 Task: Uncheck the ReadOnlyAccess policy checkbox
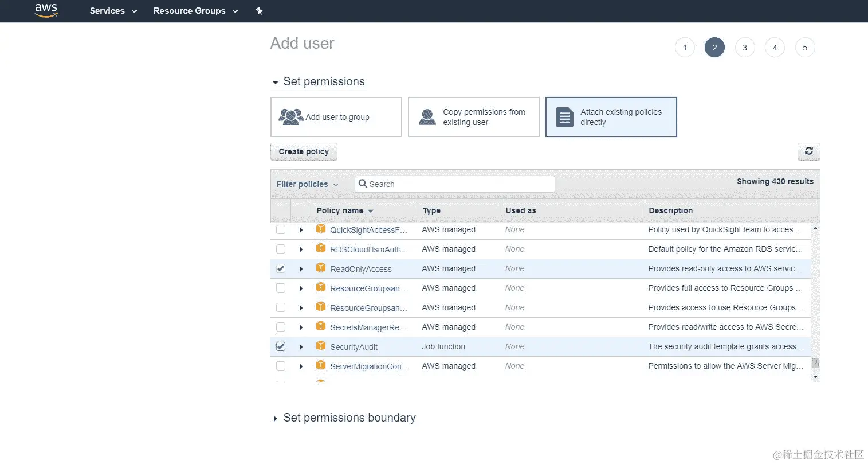pyautogui.click(x=281, y=268)
